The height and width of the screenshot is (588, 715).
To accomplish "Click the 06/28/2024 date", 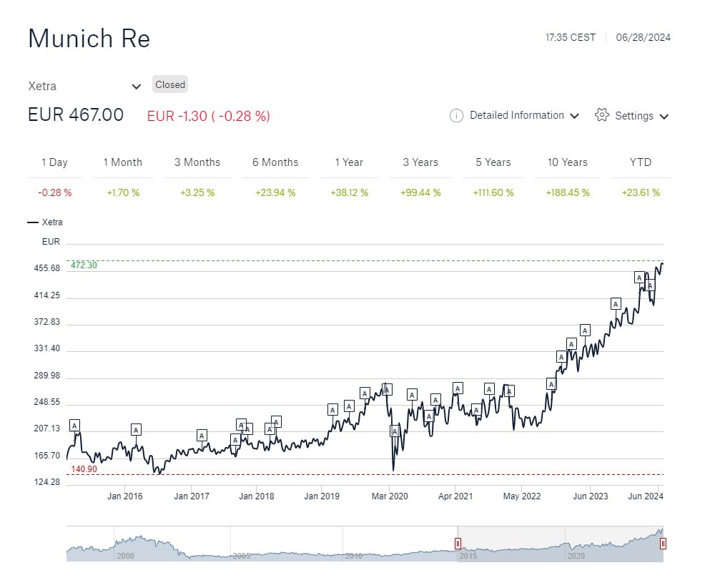I will 643,37.
